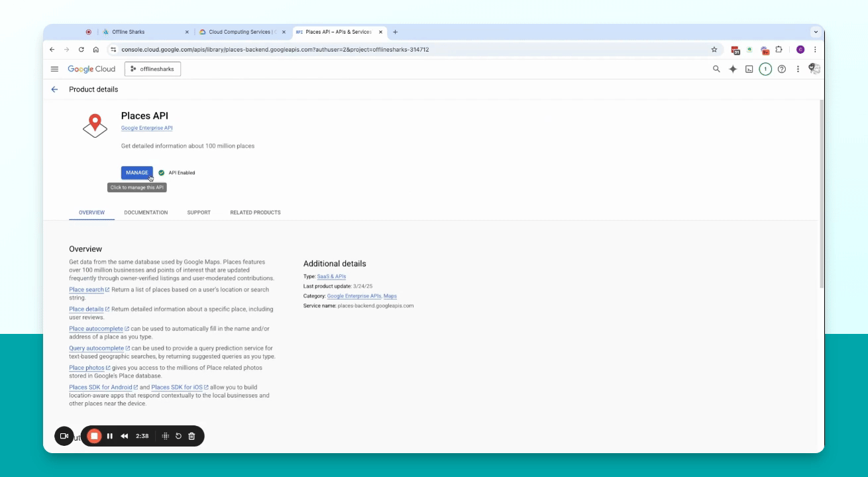This screenshot has width=868, height=477.
Task: Open the offlinesharks project picker
Action: tap(152, 69)
